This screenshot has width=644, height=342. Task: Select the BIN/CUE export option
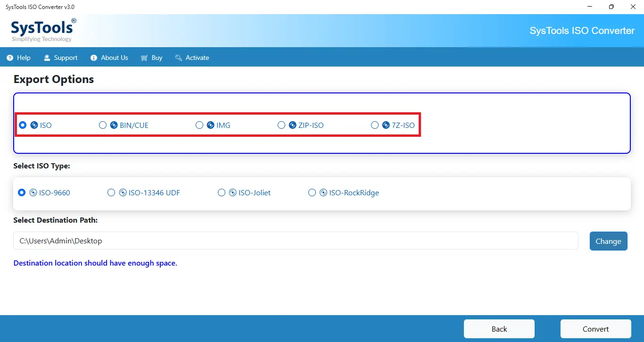coord(103,125)
